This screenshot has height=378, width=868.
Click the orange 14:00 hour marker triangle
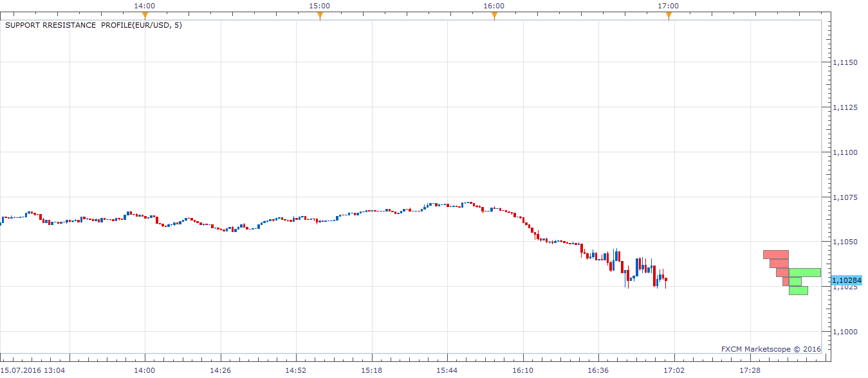tap(144, 16)
